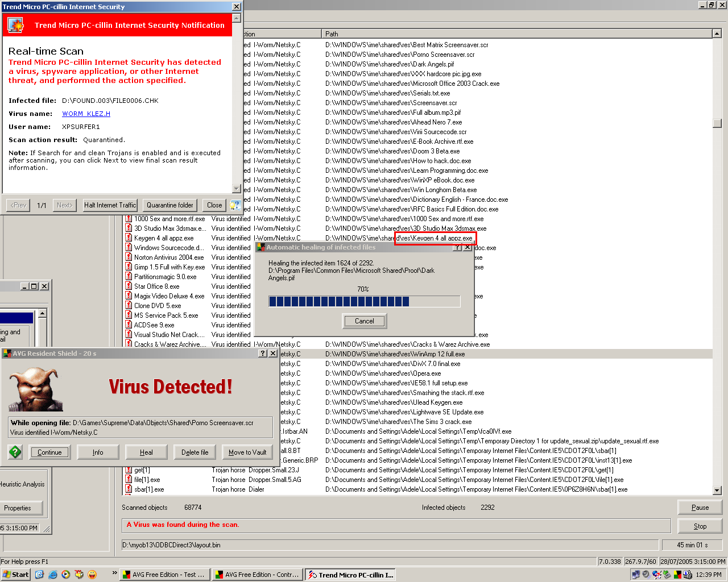Click the Virus Detected creature image
The height and width of the screenshot is (582, 728).
point(36,389)
